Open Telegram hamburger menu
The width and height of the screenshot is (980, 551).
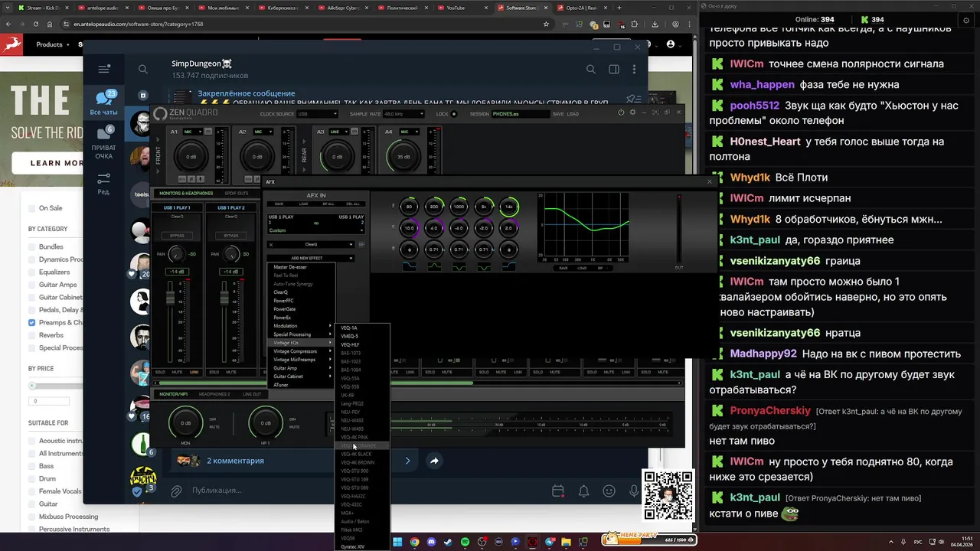[104, 69]
